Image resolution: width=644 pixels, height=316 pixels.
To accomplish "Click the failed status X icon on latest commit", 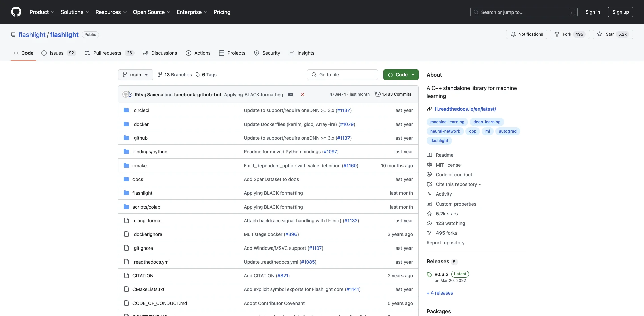I will tap(303, 95).
